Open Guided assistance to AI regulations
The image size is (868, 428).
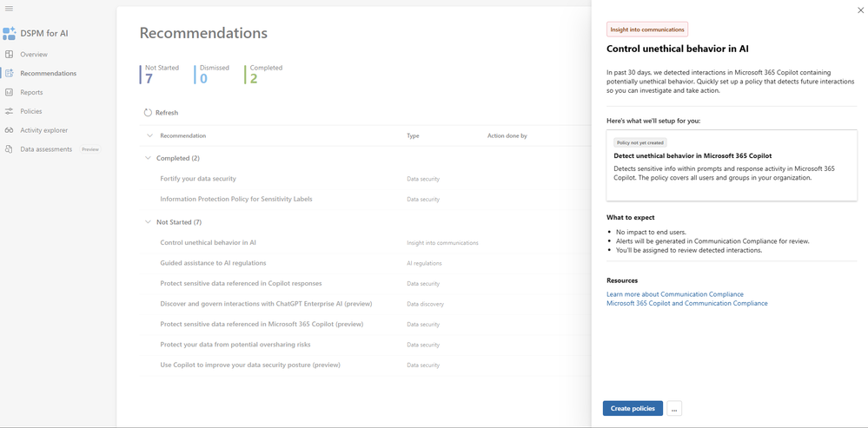click(213, 263)
